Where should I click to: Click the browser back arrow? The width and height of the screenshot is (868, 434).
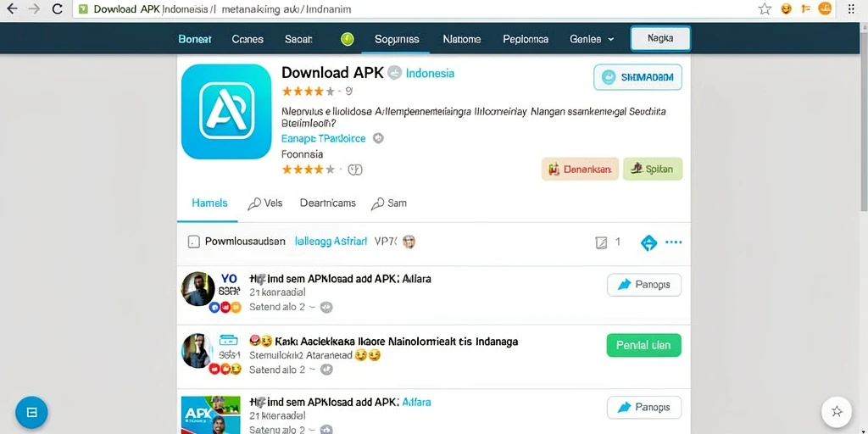(x=12, y=8)
